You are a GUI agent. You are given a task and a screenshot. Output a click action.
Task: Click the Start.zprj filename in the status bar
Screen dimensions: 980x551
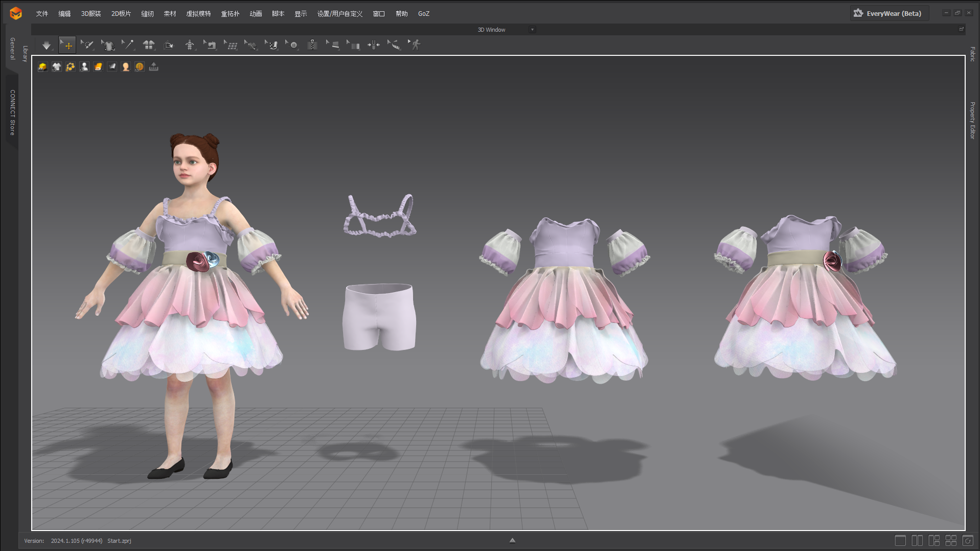point(119,541)
